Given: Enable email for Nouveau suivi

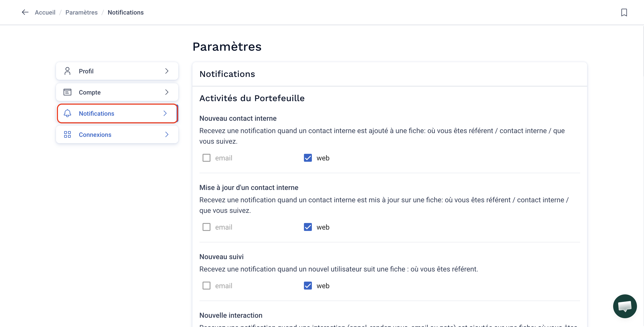Looking at the screenshot, I should pos(206,286).
